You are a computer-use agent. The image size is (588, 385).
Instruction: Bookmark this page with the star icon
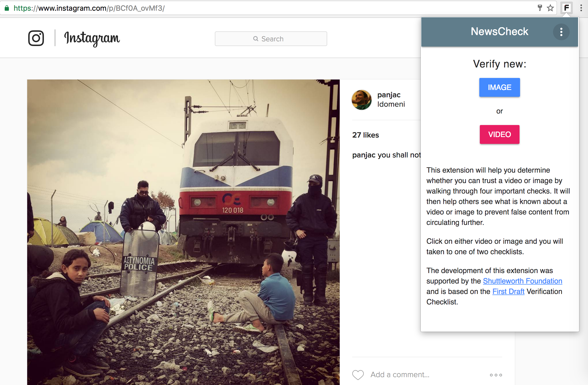pyautogui.click(x=550, y=8)
